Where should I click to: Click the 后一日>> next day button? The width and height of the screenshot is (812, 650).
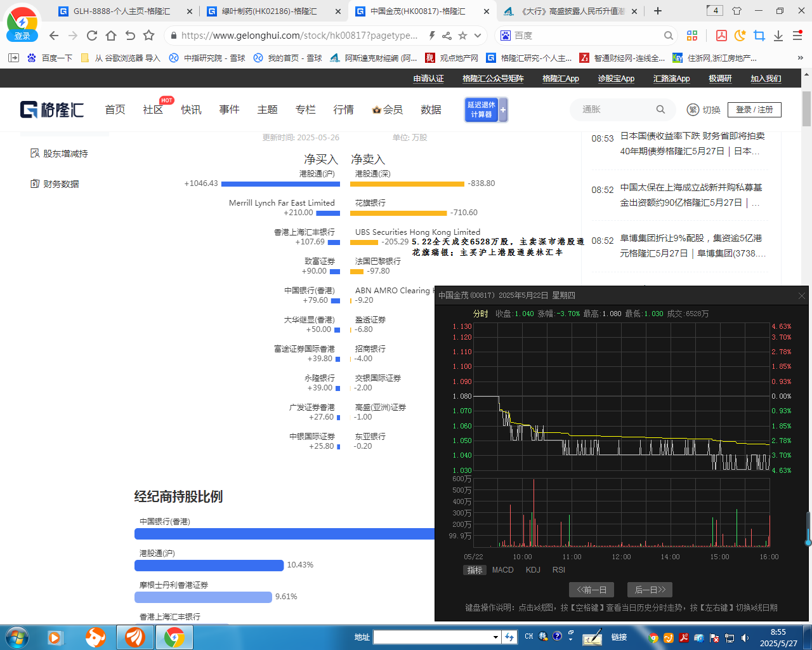coord(650,590)
